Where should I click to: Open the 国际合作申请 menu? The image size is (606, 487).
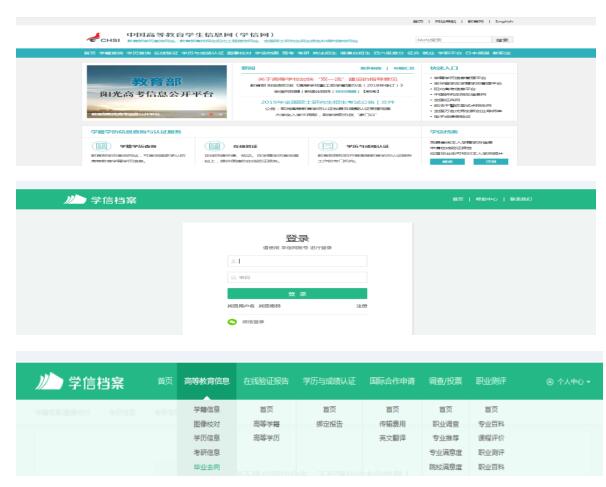(392, 381)
